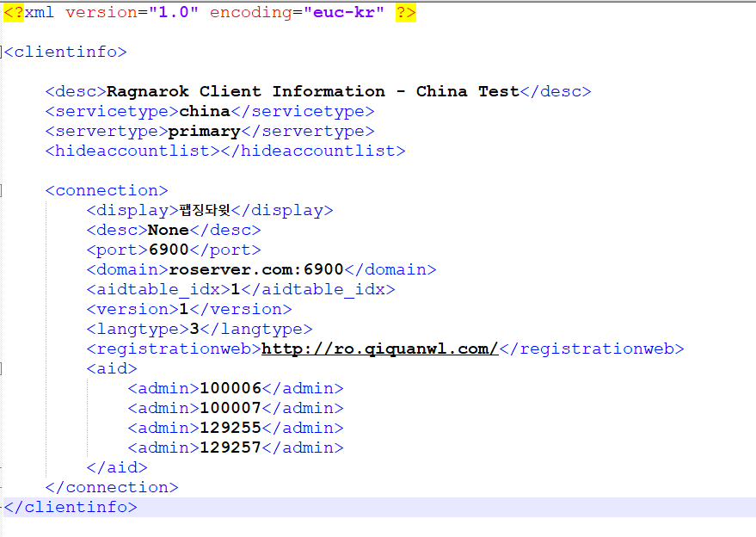Collapse the connection element fold marker
Viewport: 756px width, 537px height.
click(x=3, y=190)
